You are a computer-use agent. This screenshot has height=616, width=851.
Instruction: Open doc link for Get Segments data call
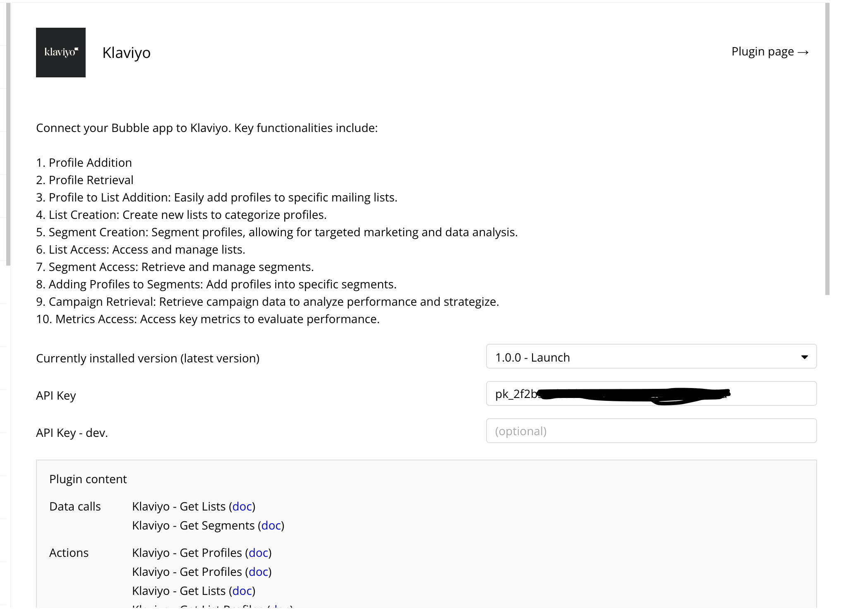[271, 525]
